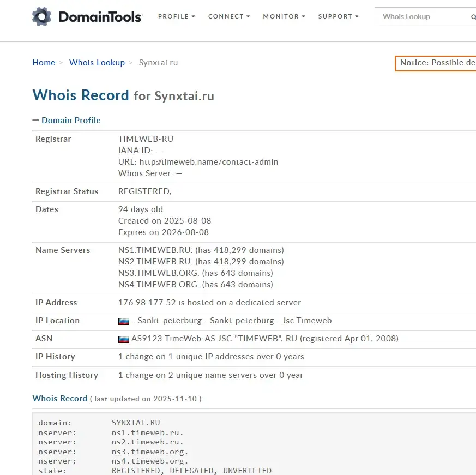
Task: Click the Name Servers row label
Action: click(x=63, y=250)
